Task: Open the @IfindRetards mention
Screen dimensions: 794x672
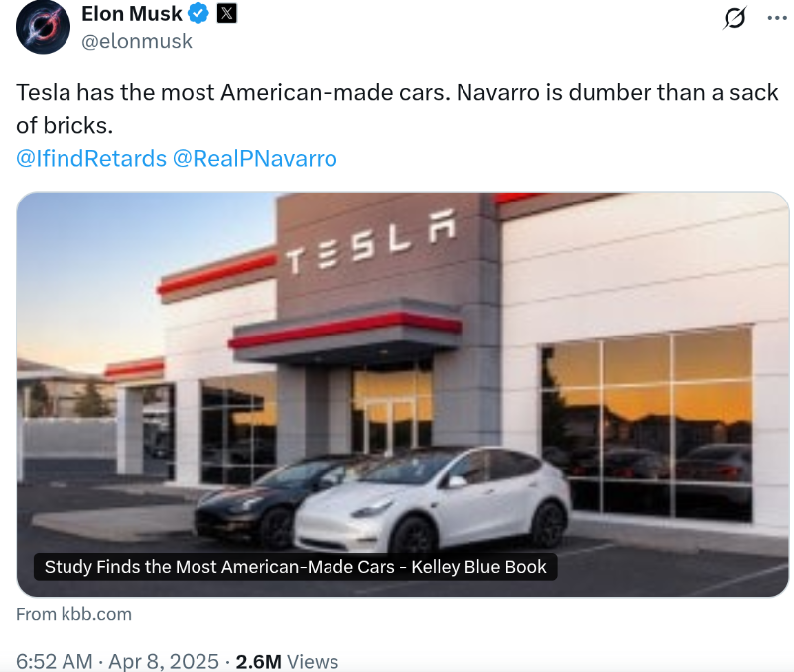Action: tap(91, 159)
